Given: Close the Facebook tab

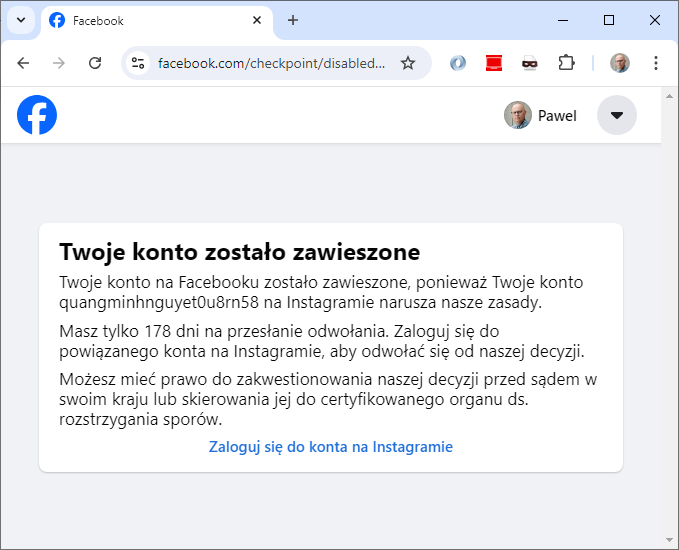Looking at the screenshot, I should point(257,20).
